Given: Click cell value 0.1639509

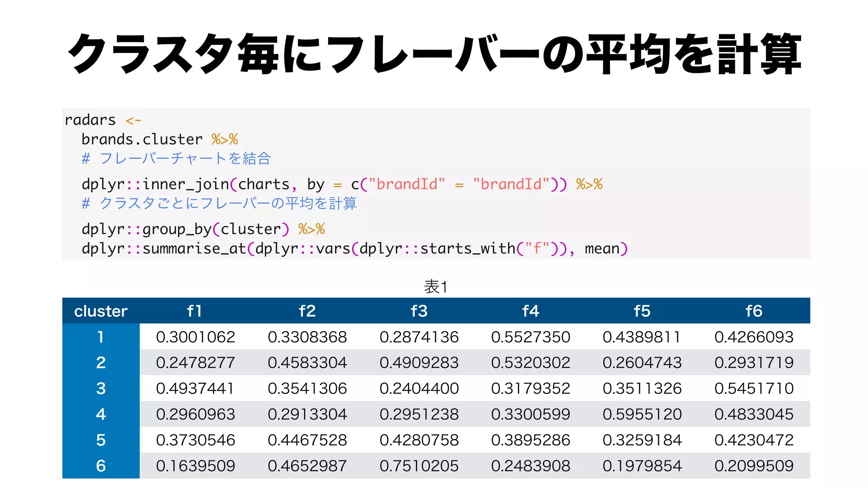Looking at the screenshot, I should [x=195, y=466].
